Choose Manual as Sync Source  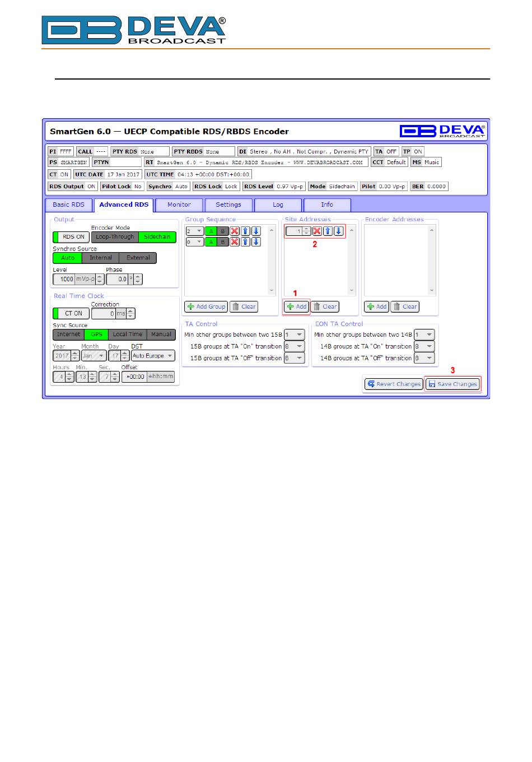pyautogui.click(x=161, y=334)
